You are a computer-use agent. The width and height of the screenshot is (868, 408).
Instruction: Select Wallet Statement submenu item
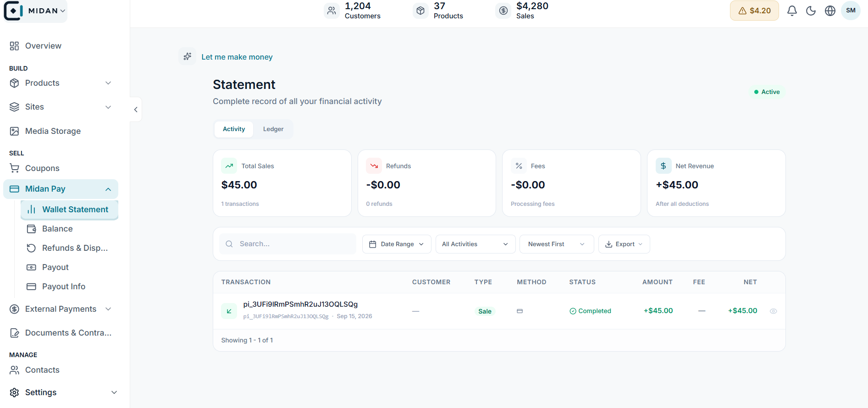[70, 210]
